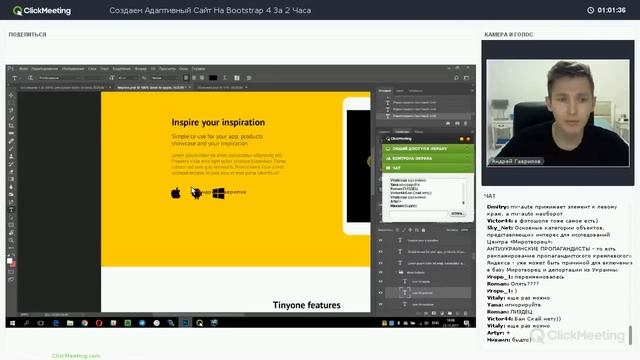Select the Crop tool
The image size is (640, 360).
point(11,126)
